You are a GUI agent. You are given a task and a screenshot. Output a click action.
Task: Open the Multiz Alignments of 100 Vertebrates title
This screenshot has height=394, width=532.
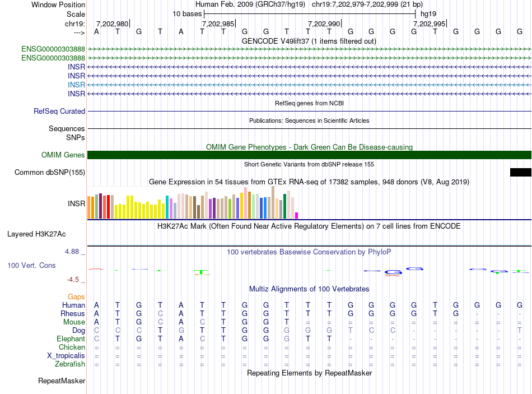(309, 289)
